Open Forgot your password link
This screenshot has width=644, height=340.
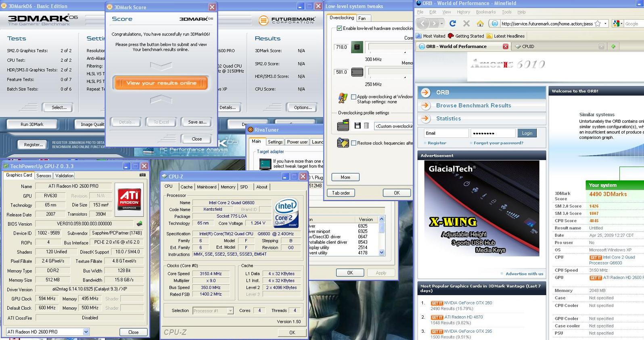[498, 143]
